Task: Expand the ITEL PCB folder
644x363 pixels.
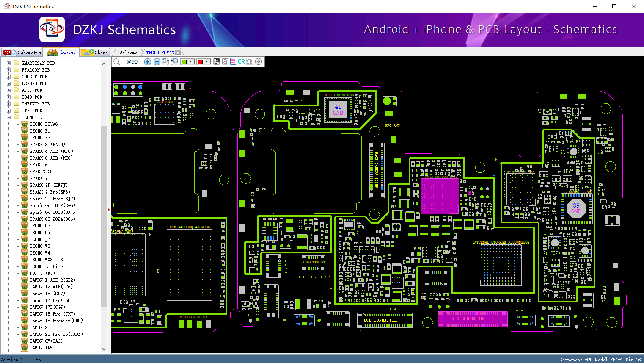Action: point(8,111)
